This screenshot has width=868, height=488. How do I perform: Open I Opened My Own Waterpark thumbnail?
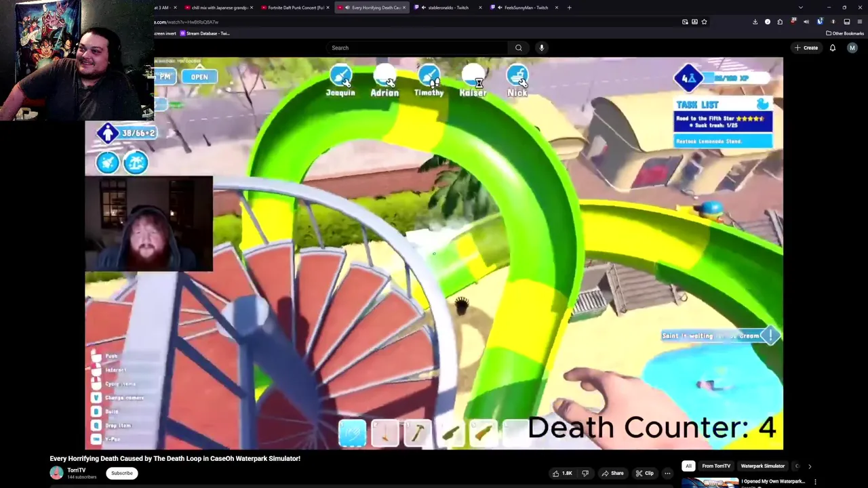click(709, 483)
